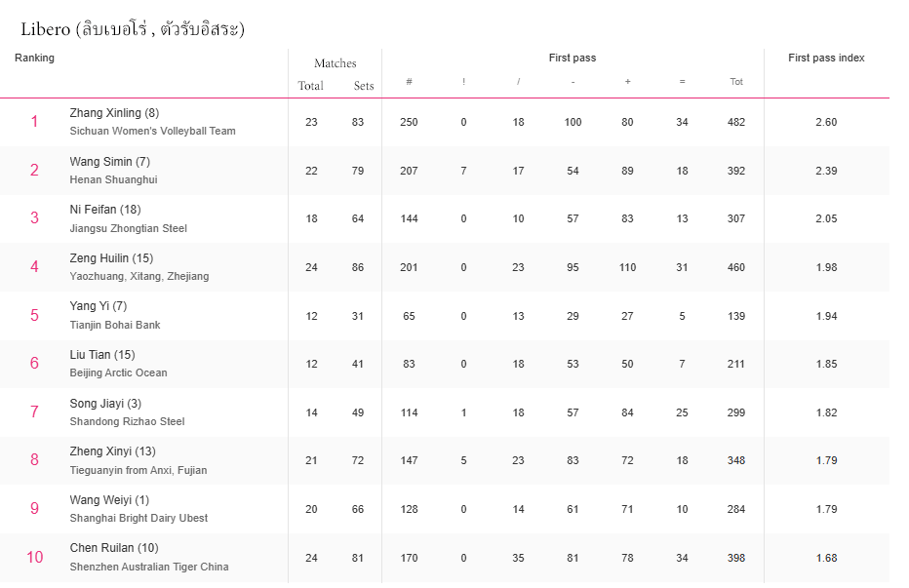
Task: Sort by Sets column header
Action: coord(363,86)
